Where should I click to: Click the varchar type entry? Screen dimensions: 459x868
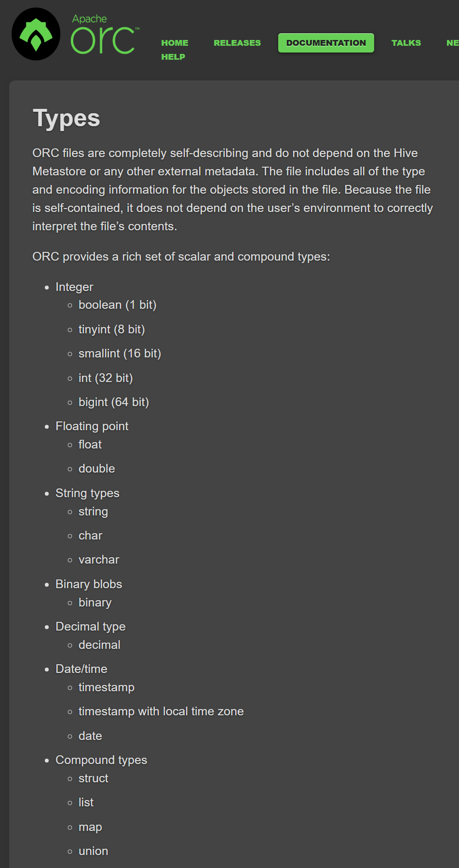click(x=98, y=560)
